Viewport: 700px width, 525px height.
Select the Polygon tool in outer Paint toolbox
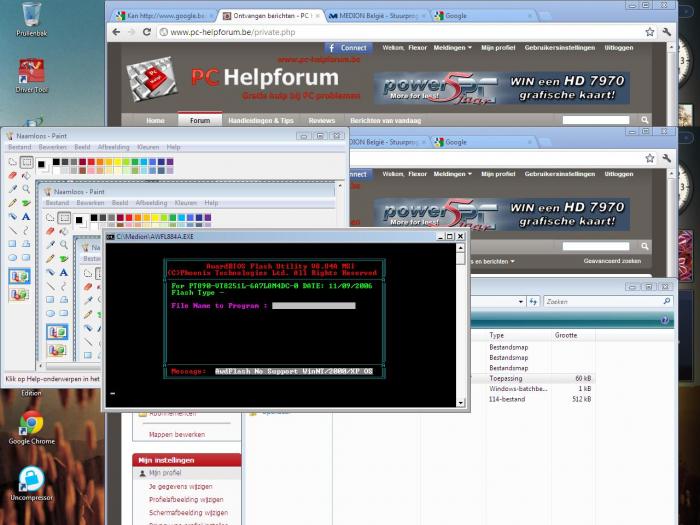[26, 244]
